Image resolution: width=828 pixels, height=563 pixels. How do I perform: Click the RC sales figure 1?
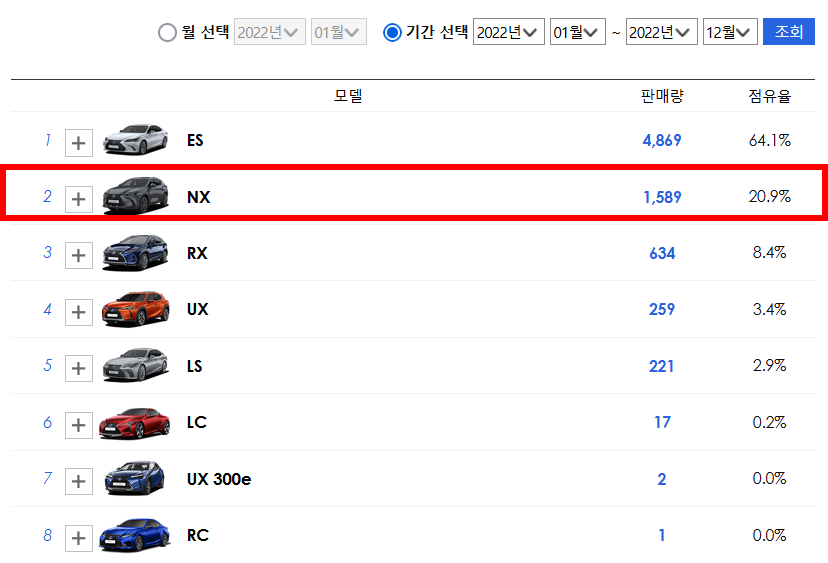[x=662, y=536]
